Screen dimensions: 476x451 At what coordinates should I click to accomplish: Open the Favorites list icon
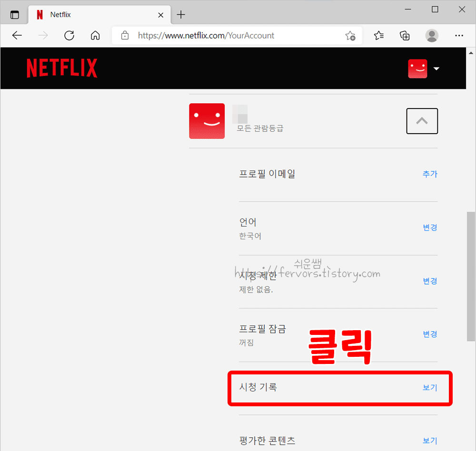pos(378,36)
